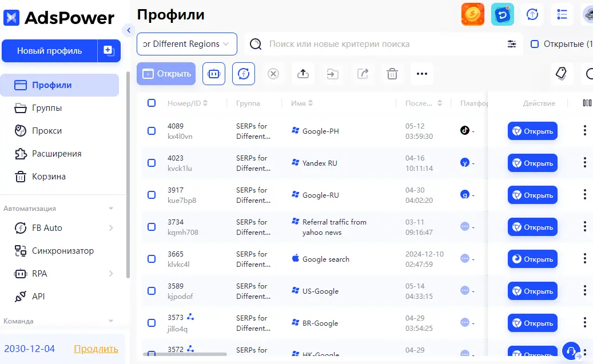Click the close profiles X toolbar icon
The width and height of the screenshot is (593, 364).
(x=273, y=74)
